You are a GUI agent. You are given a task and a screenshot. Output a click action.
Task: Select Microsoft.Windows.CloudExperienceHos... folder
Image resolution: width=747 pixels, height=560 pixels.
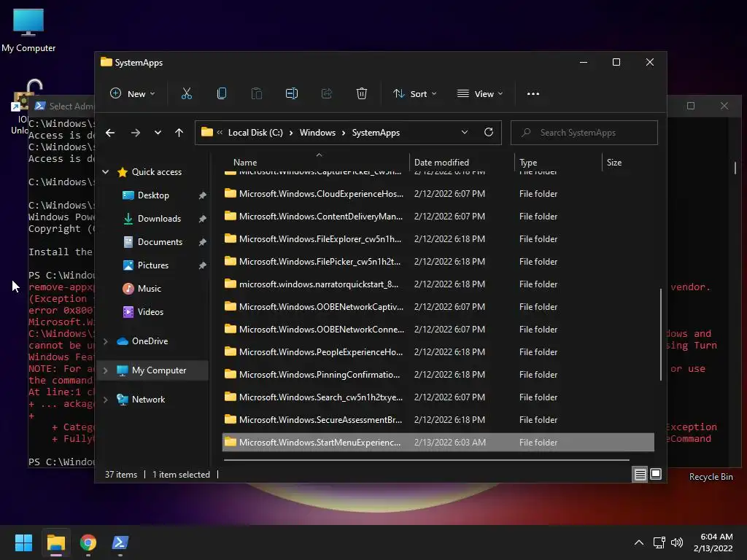pyautogui.click(x=438, y=194)
